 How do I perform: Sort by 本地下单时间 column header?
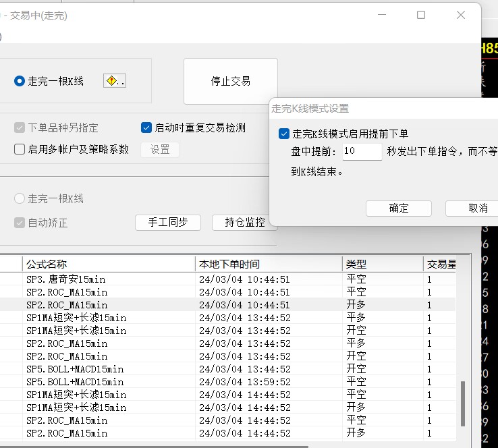point(269,264)
